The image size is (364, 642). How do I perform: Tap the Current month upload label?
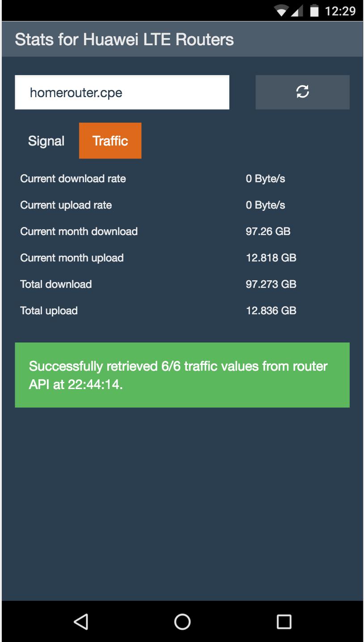[72, 258]
